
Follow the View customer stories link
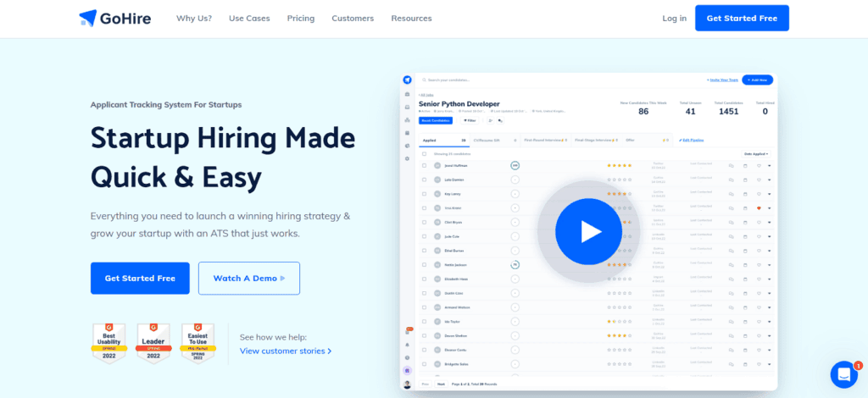tap(285, 351)
